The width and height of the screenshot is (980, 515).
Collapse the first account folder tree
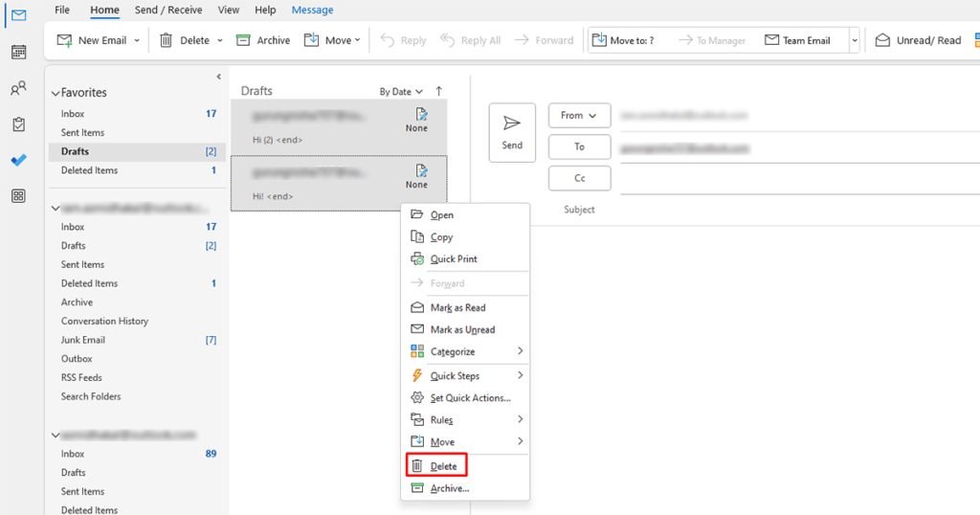[x=56, y=208]
